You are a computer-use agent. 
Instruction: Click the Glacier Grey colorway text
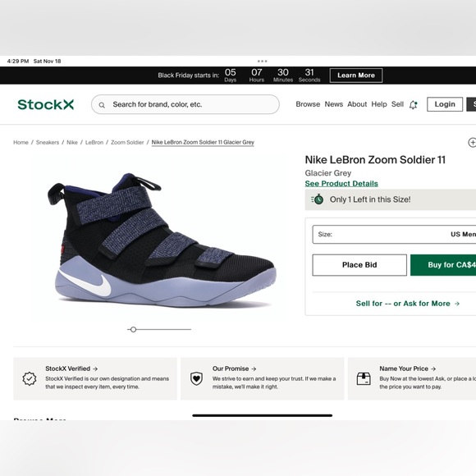click(x=327, y=173)
